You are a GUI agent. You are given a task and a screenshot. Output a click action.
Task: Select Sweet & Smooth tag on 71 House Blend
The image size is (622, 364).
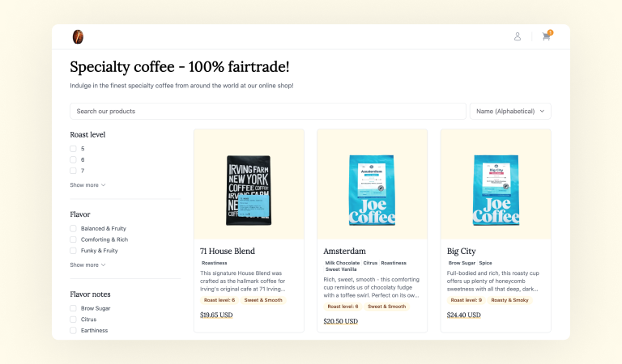[263, 300]
